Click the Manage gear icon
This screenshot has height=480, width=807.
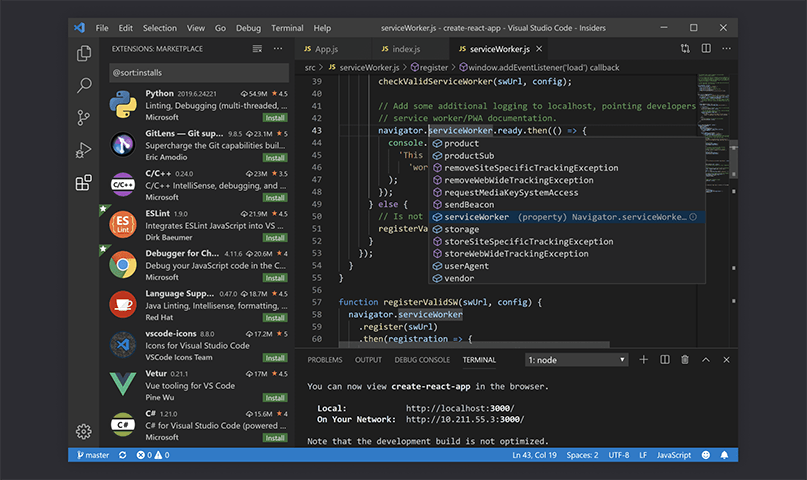tap(84, 431)
